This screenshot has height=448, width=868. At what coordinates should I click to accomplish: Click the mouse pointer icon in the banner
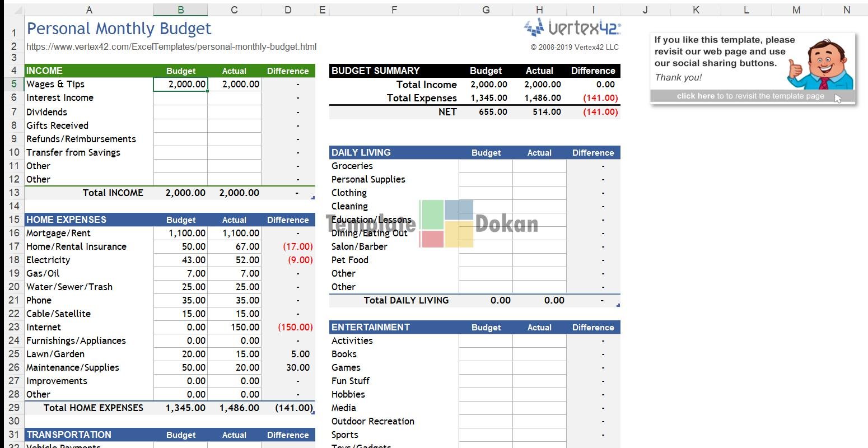(x=838, y=99)
